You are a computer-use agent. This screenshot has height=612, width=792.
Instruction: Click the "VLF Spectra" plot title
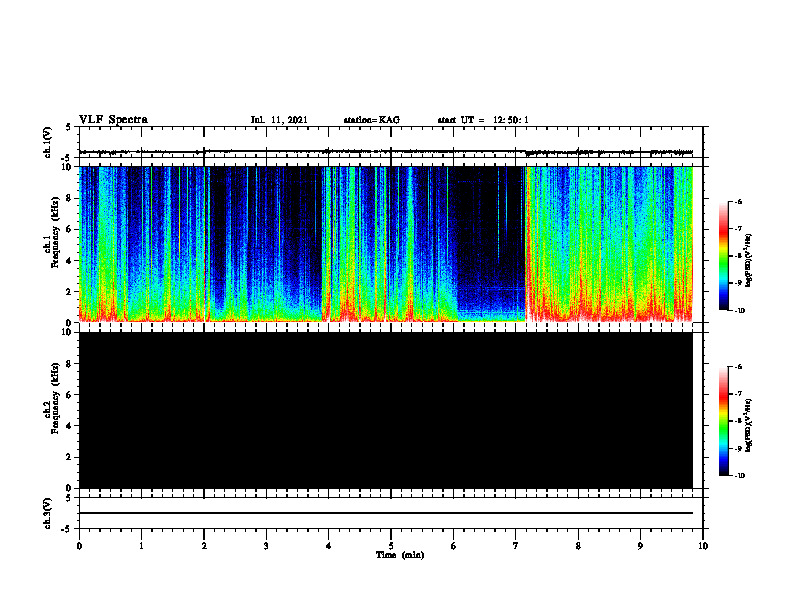click(x=113, y=120)
